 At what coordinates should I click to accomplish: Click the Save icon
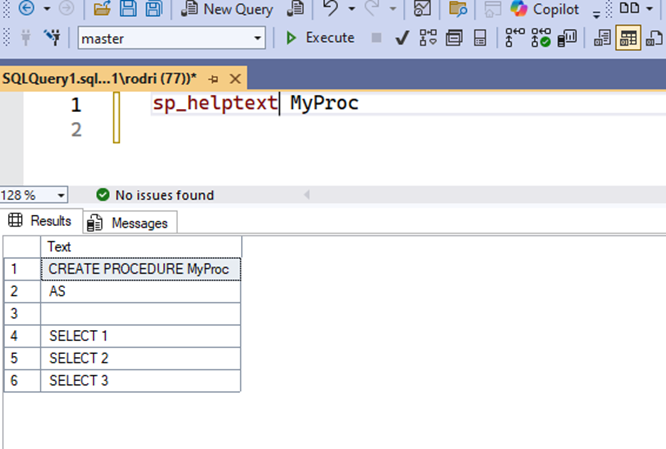coord(129,9)
